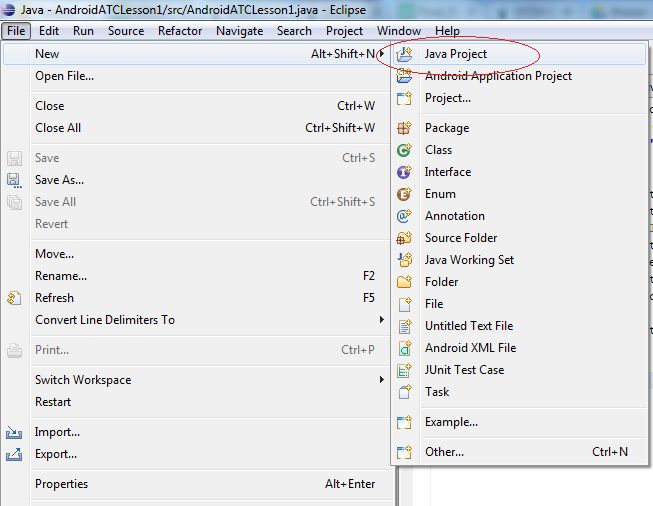Screen dimensions: 653x506
Task: Open the Window menu
Action: coord(399,31)
